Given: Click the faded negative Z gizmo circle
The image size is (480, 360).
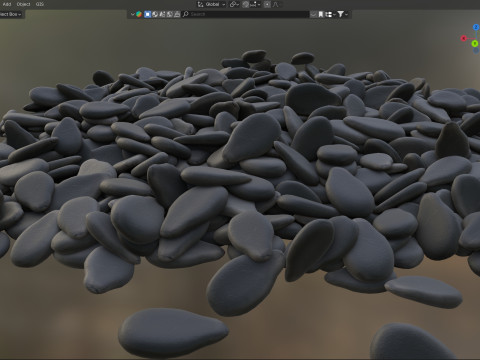Looking at the screenshot, I should click(476, 50).
